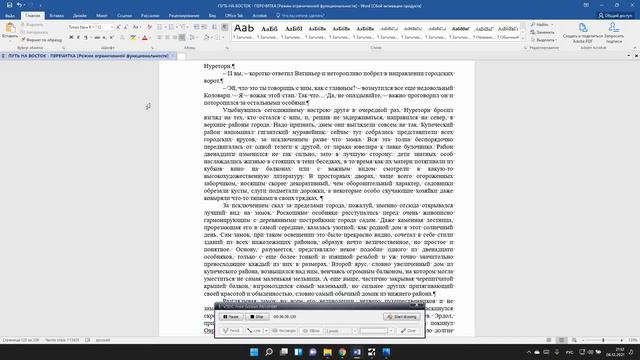Screen dimensions: 640x360
Task: Apply bold formatting
Action: click(x=71, y=38)
